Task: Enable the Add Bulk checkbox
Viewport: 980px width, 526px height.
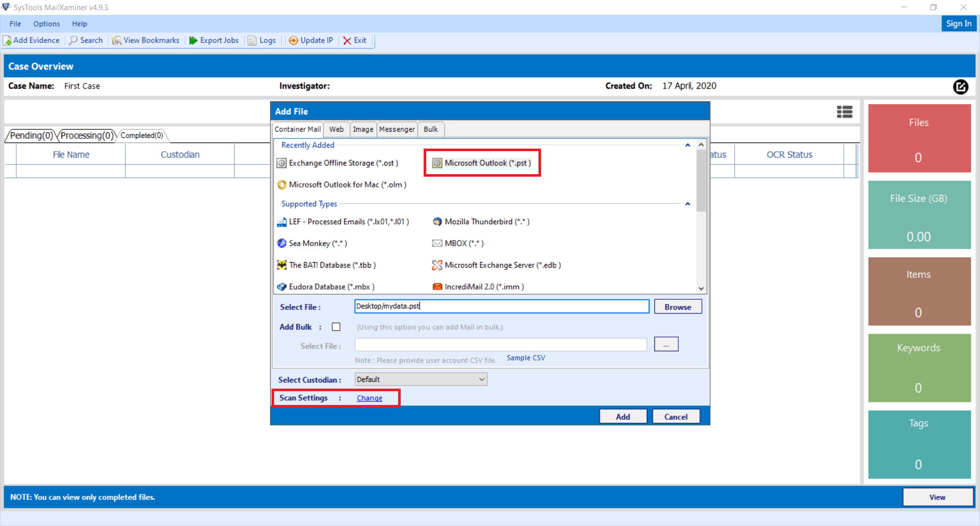Action: [x=336, y=327]
